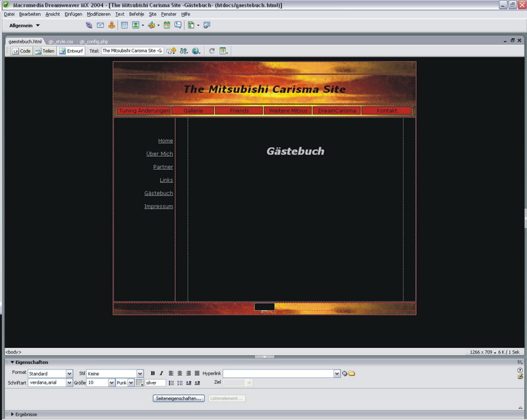Click the Gästebuch heading in the page
The image size is (527, 420).
[x=295, y=151]
